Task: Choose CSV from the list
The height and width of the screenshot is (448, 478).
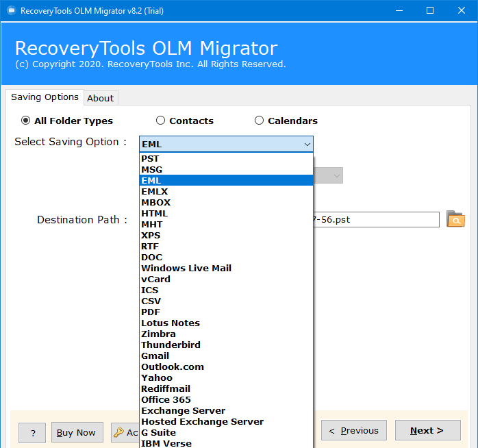Action: pyautogui.click(x=226, y=301)
